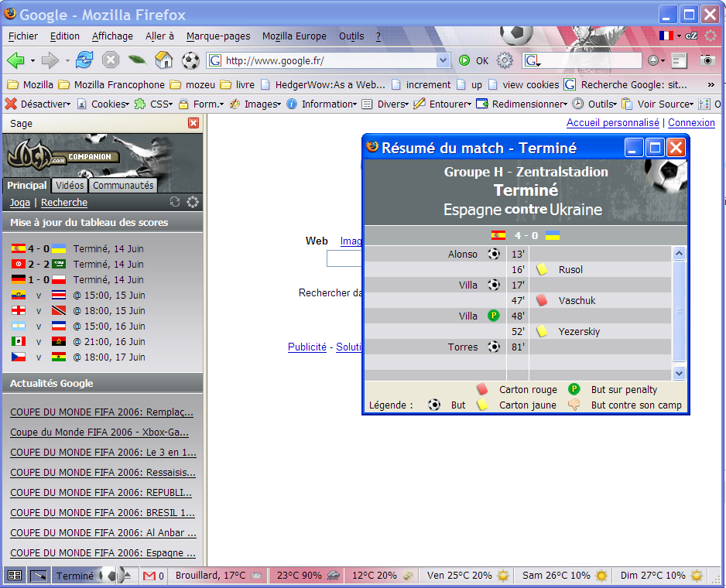Screen dimensions: 726x588
Task: Go to the Home page icon
Action: click(x=164, y=60)
